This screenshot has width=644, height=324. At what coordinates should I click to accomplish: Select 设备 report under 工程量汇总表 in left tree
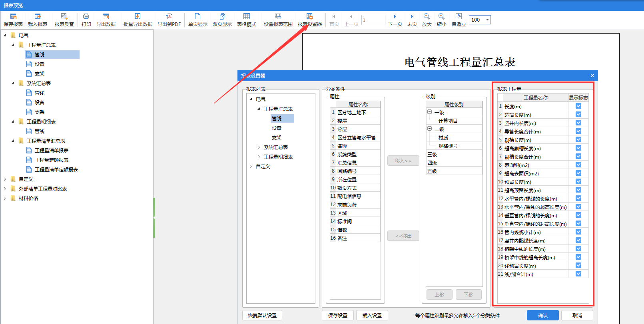tap(40, 64)
